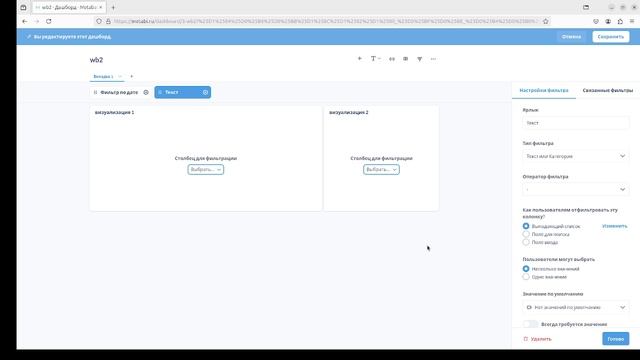This screenshot has width=640, height=360.
Task: Click the 'wb2' dashboard title
Action: point(96,60)
